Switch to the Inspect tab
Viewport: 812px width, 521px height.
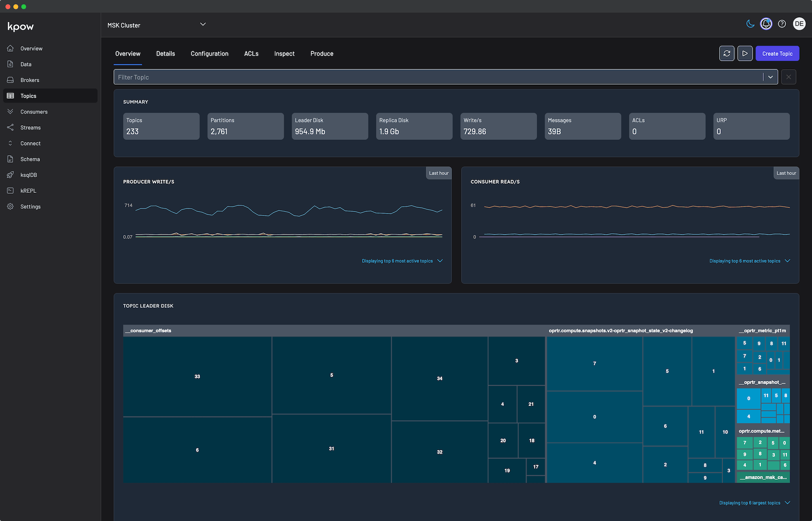tap(284, 54)
